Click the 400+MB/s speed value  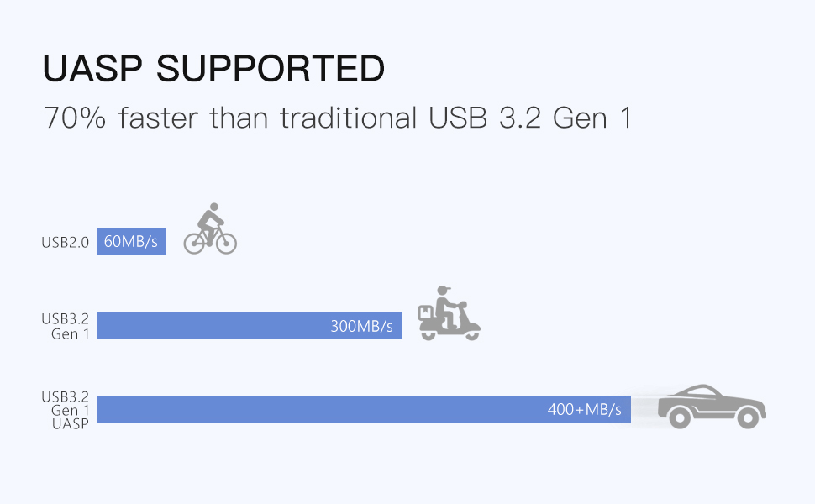(584, 410)
